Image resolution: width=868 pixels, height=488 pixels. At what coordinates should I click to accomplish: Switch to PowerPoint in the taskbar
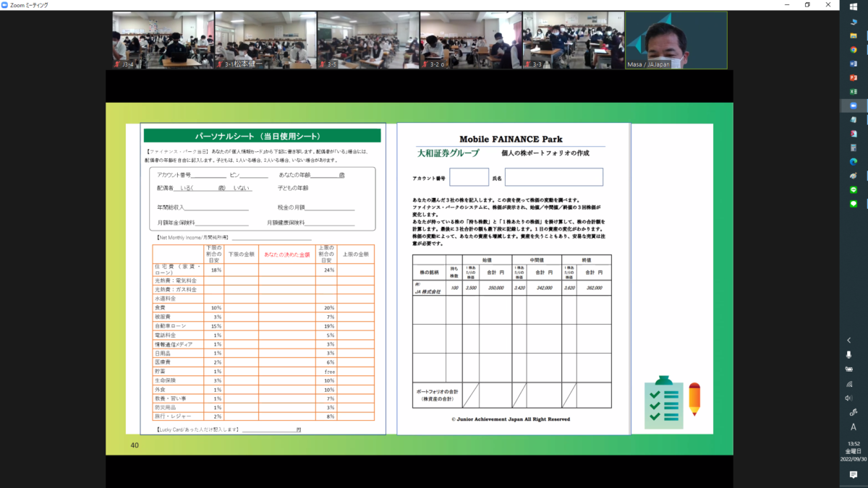pyautogui.click(x=854, y=78)
